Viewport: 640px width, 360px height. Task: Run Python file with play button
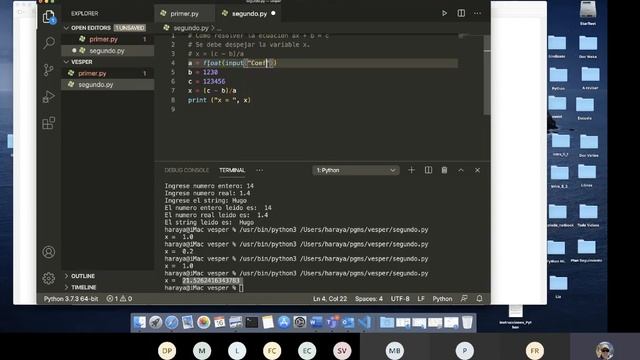click(444, 13)
